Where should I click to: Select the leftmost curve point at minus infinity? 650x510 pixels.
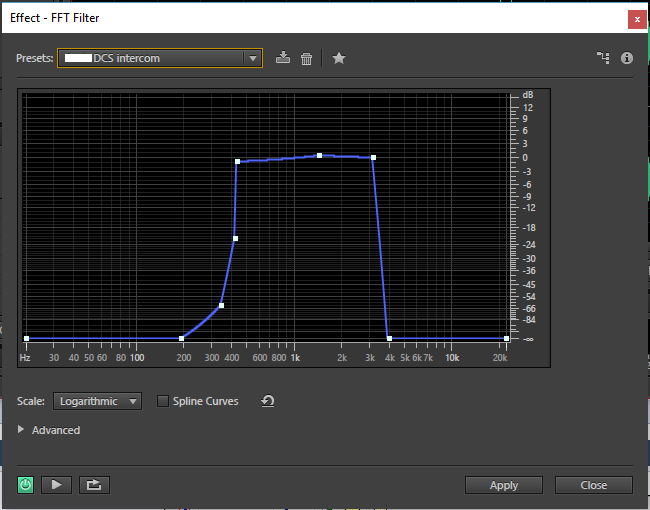point(27,338)
